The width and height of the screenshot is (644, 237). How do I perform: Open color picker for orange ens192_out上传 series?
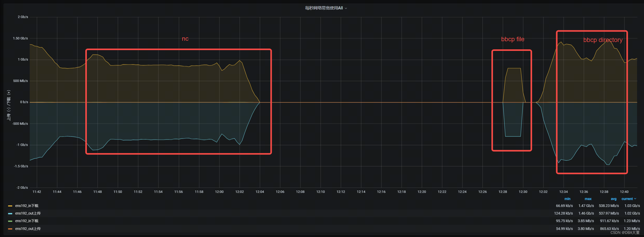10,229
